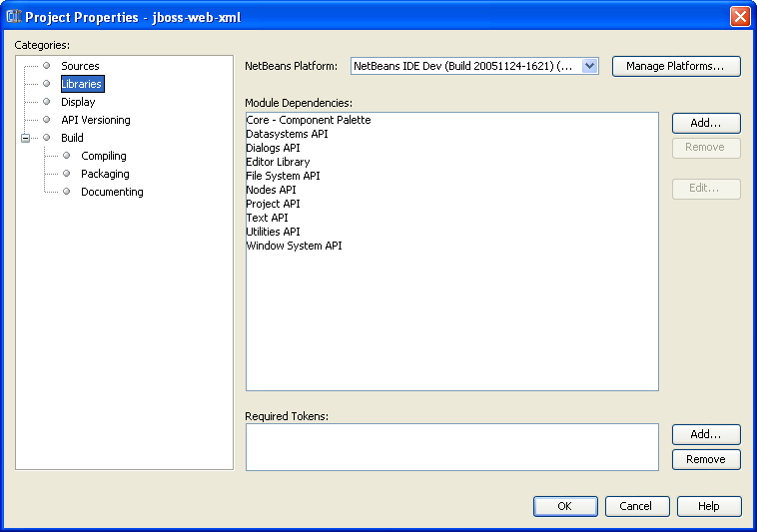Select Window System API dependency
The image size is (757, 532).
(x=294, y=246)
